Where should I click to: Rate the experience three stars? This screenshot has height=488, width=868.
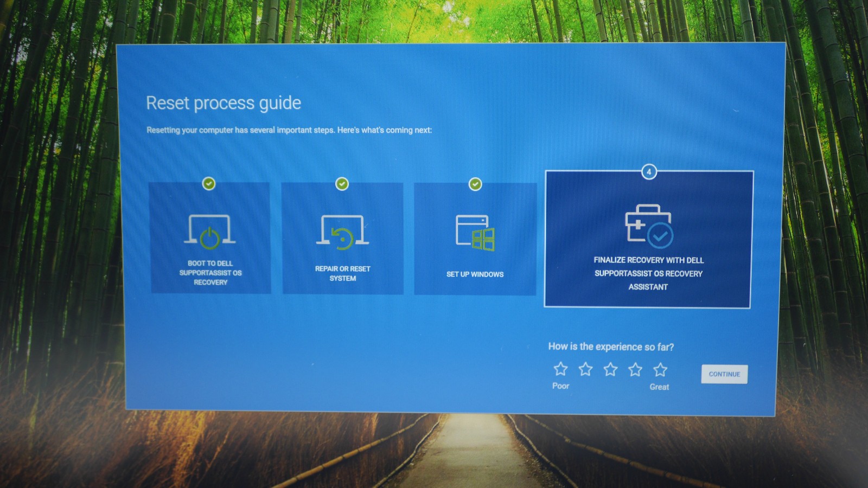(610, 370)
